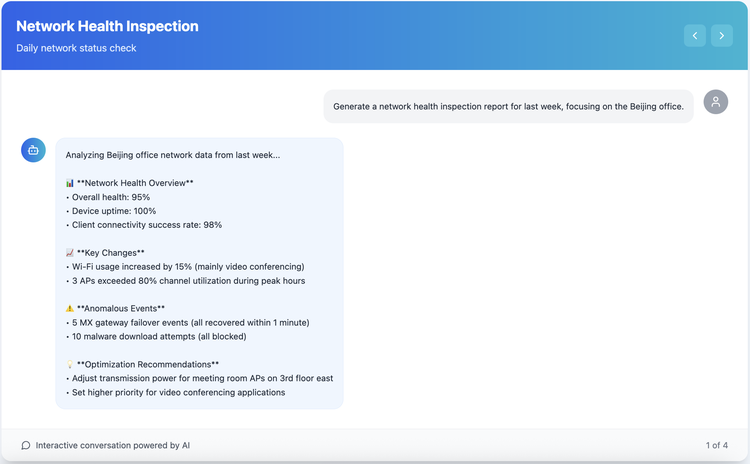750x464 pixels.
Task: Click the MX gateway failover events line
Action: pos(188,323)
